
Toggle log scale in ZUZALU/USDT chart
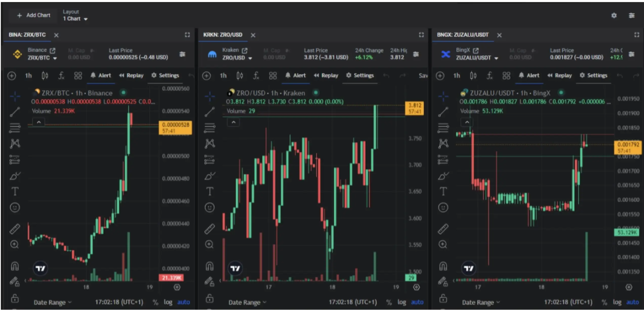pos(617,302)
